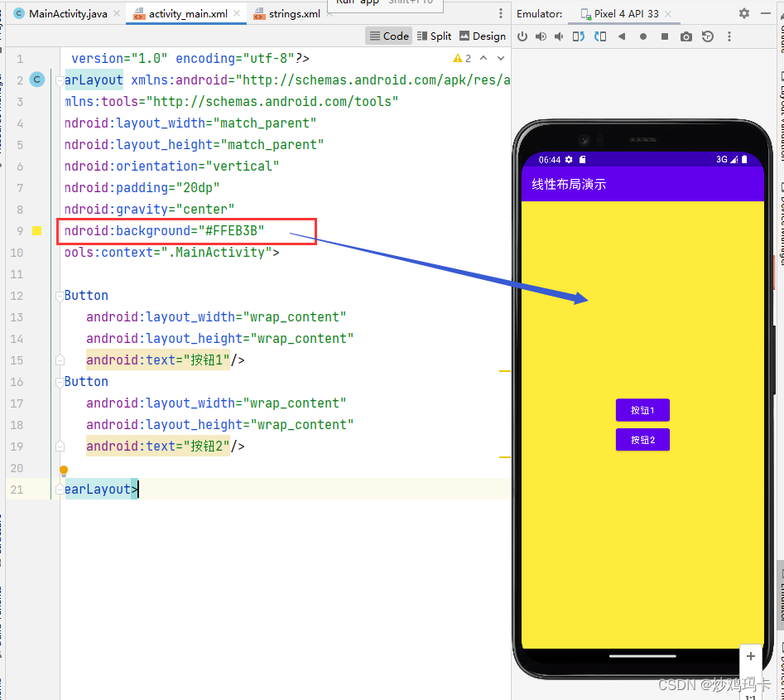Collapse second Button fold on line 16
Image resolution: width=784 pixels, height=700 pixels.
tap(60, 382)
